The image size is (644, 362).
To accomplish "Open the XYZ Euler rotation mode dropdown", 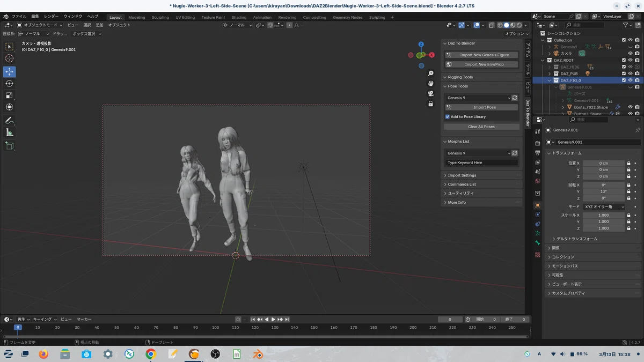I will tap(604, 206).
